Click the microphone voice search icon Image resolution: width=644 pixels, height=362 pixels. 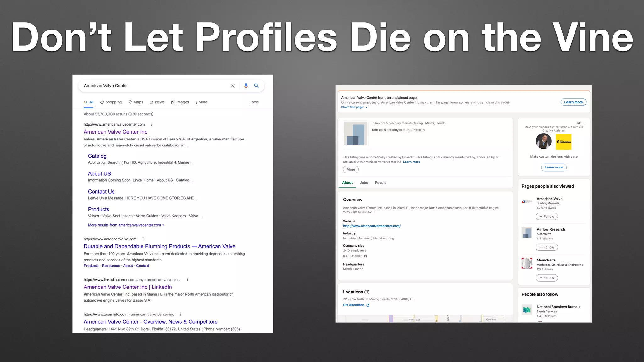point(246,86)
